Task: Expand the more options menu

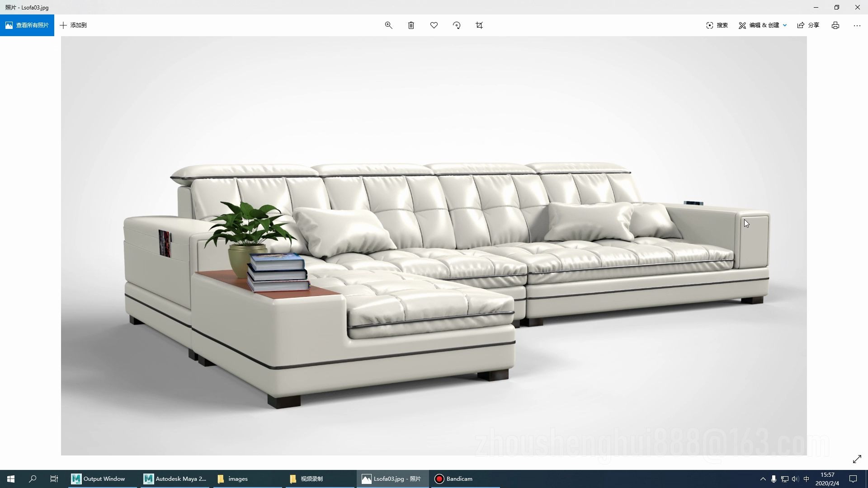Action: (x=857, y=25)
